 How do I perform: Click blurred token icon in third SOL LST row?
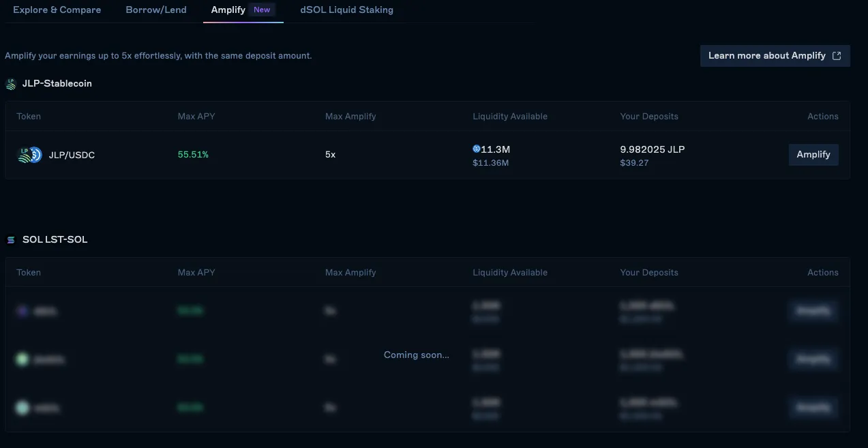pyautogui.click(x=23, y=408)
